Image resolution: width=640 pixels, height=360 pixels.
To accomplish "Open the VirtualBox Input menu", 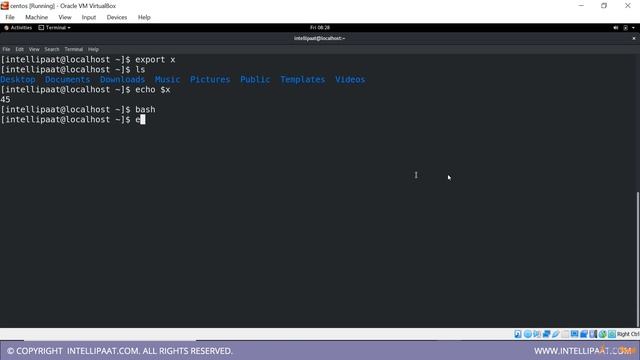I will click(x=89, y=17).
